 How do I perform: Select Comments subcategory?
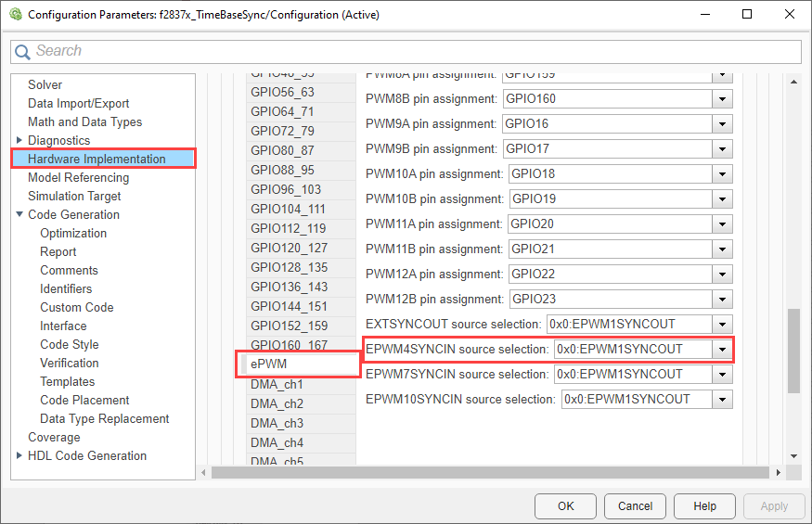pos(69,270)
